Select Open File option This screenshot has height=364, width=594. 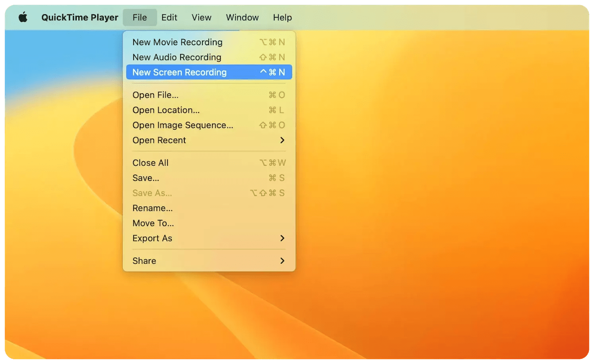point(155,95)
